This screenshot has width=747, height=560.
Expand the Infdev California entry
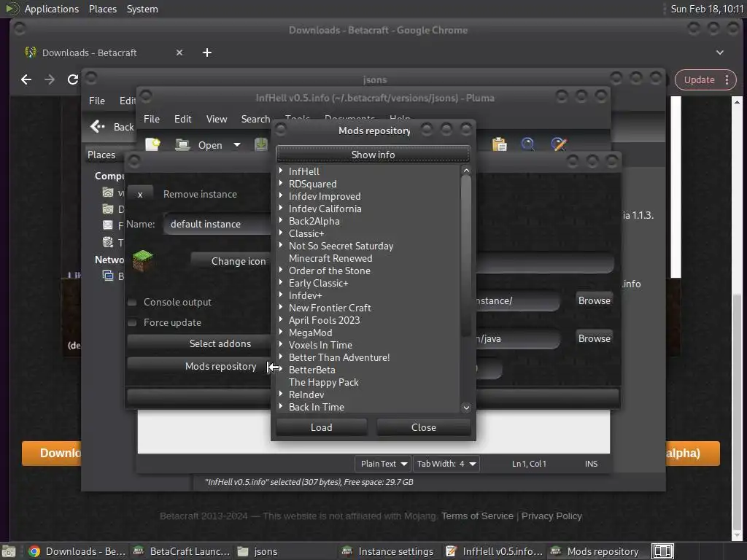pyautogui.click(x=281, y=208)
